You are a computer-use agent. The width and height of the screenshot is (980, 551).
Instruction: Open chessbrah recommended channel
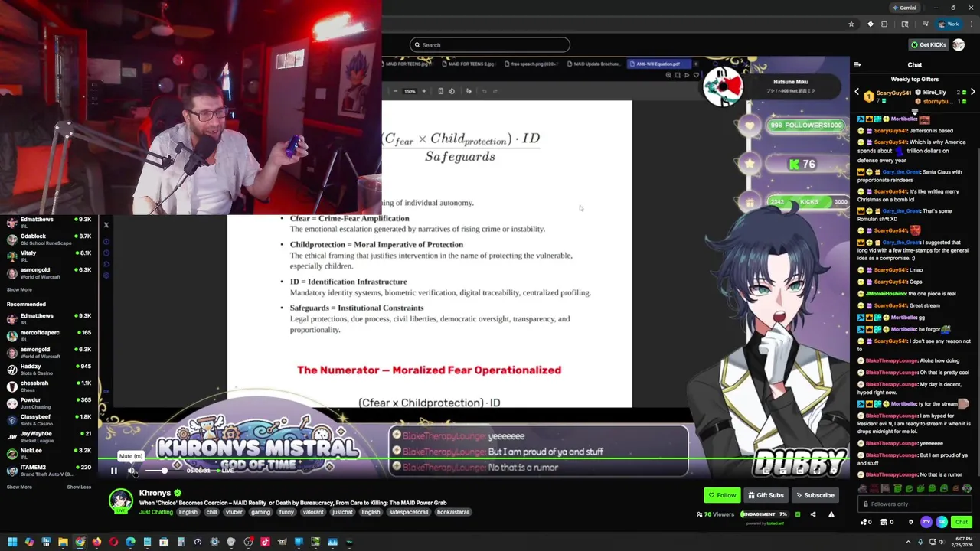pos(49,386)
